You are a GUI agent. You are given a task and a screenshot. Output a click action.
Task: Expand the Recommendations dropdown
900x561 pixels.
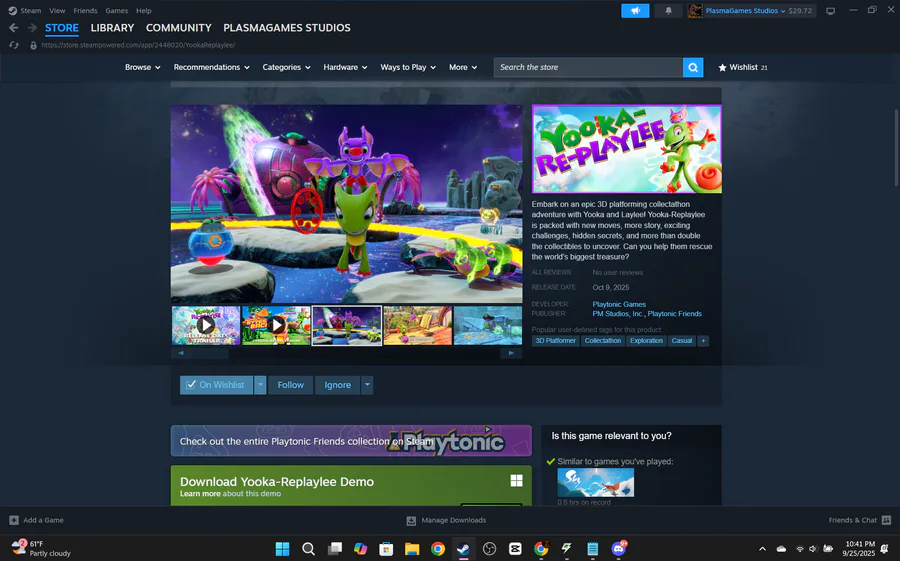211,67
